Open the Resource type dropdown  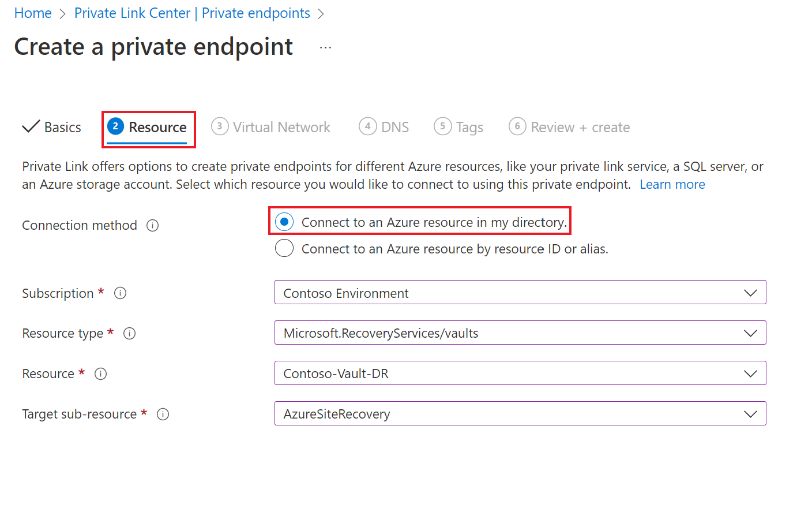(x=520, y=333)
